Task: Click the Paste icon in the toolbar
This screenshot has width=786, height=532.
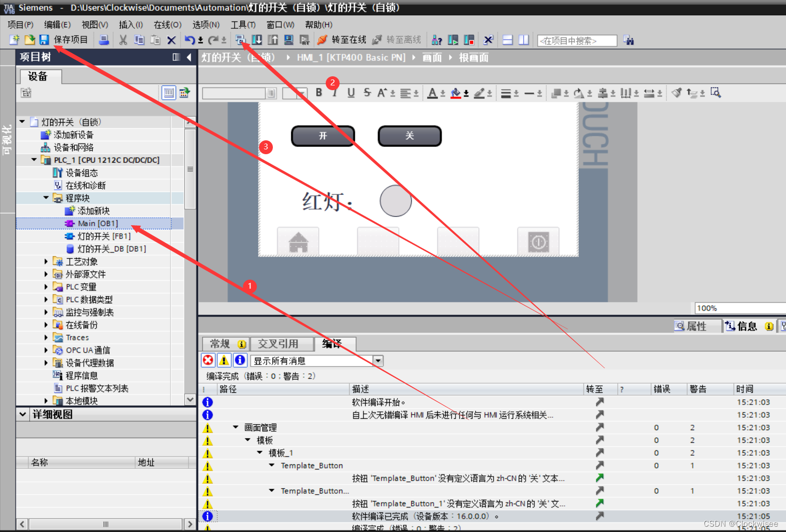Action: (x=155, y=40)
